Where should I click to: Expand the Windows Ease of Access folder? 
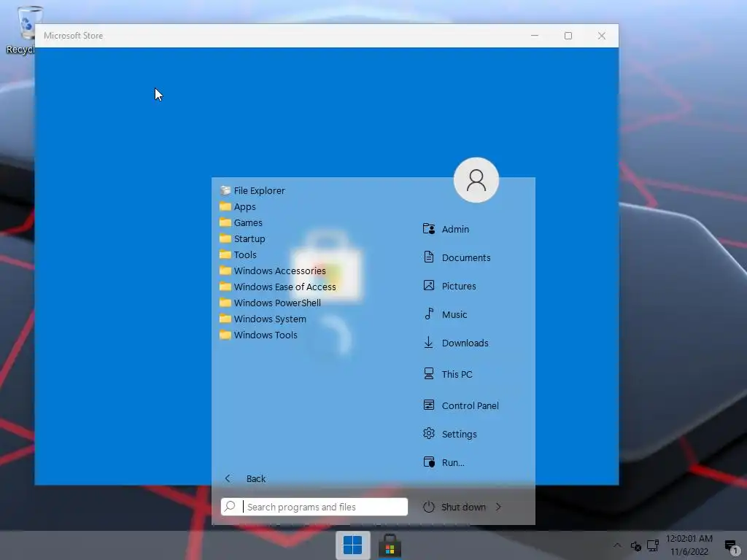[x=278, y=287]
